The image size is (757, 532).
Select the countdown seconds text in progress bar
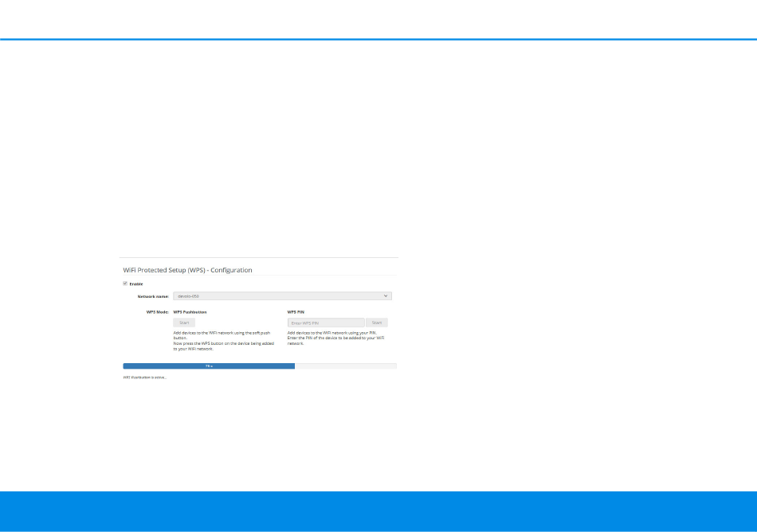pos(209,366)
